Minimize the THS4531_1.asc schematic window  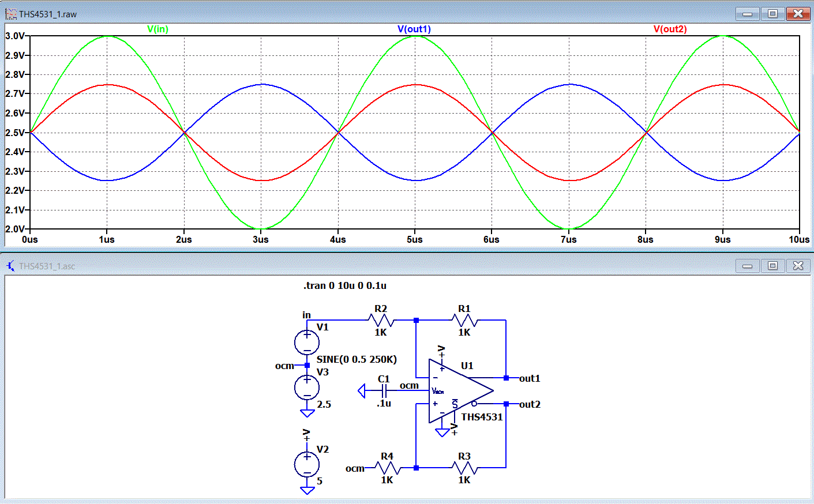(x=747, y=265)
